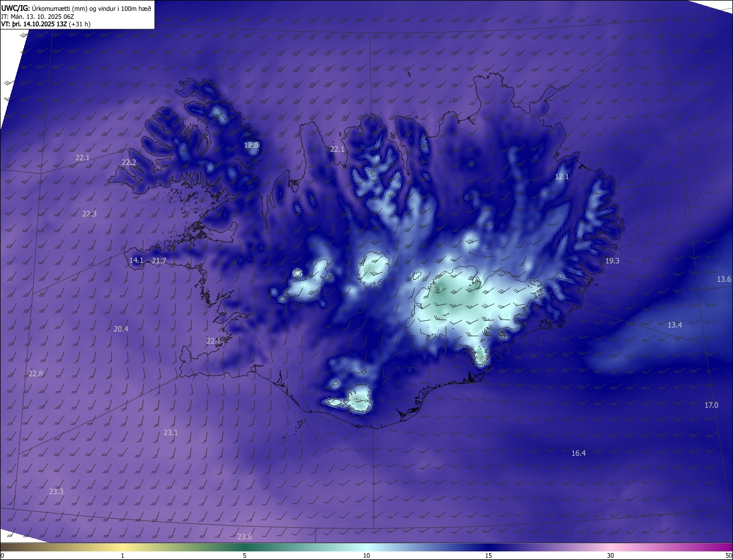Click the "21.7" value label
The width and height of the screenshot is (733, 560).
pos(159,261)
